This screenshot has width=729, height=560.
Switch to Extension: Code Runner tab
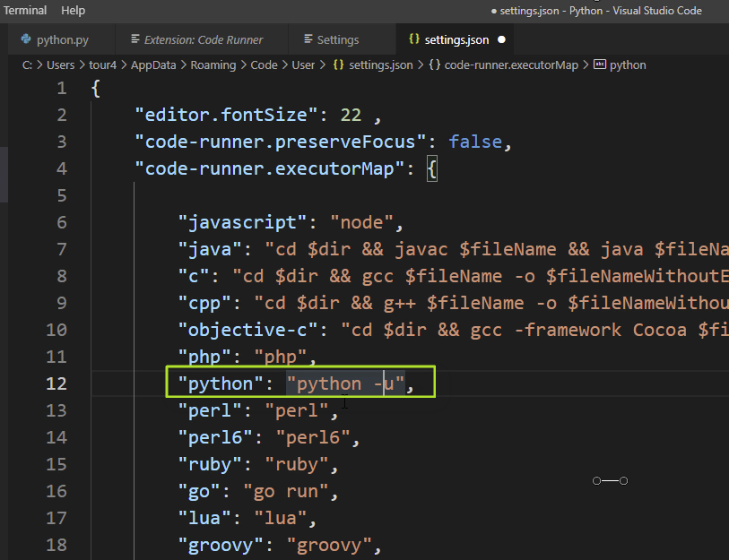(202, 40)
